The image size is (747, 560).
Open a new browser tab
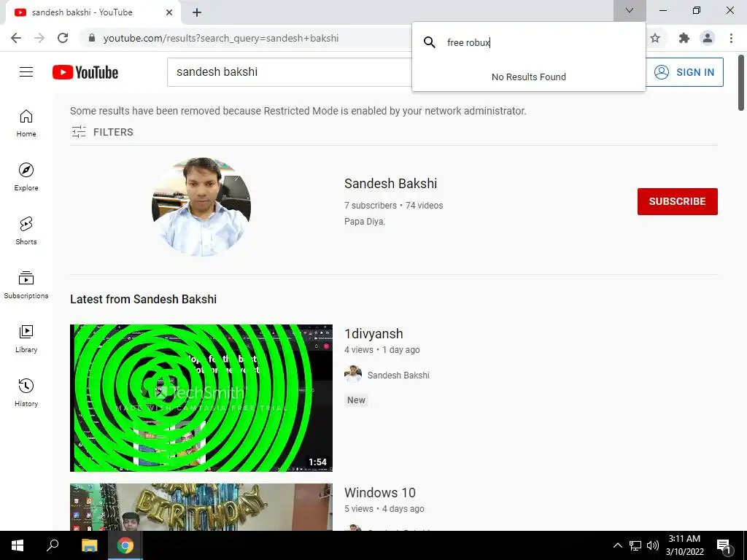(x=197, y=12)
